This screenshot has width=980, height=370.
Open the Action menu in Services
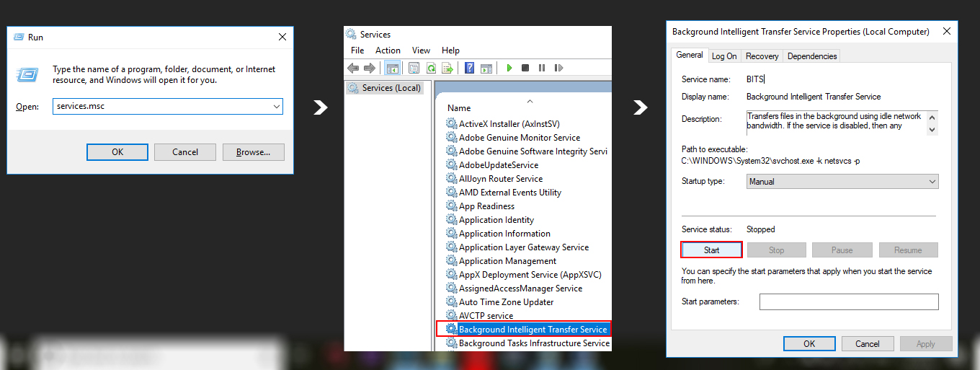[x=388, y=50]
